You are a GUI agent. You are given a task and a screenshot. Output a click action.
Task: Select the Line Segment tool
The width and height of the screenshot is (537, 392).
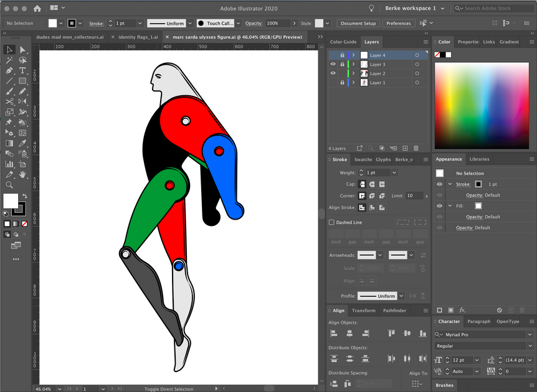[9, 81]
